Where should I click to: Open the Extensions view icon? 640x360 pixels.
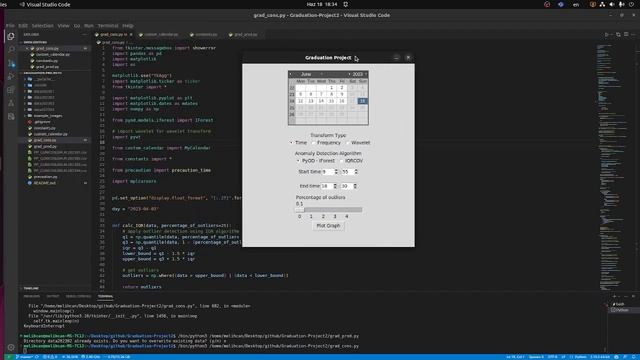(11, 90)
